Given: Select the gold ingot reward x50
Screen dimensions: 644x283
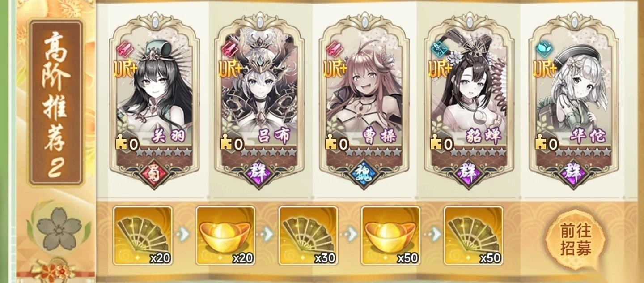Looking at the screenshot, I should [391, 236].
